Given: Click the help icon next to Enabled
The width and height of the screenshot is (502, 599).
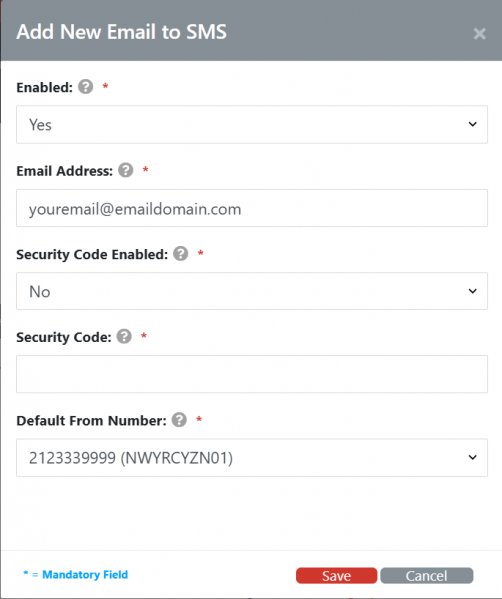Looking at the screenshot, I should 86,87.
